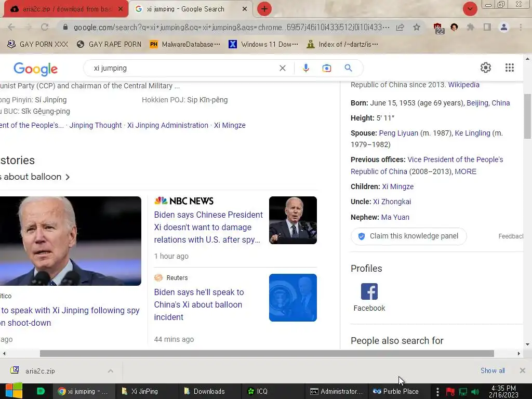The height and width of the screenshot is (399, 532).
Task: Open the Xi Zhongkai link
Action: point(392,202)
